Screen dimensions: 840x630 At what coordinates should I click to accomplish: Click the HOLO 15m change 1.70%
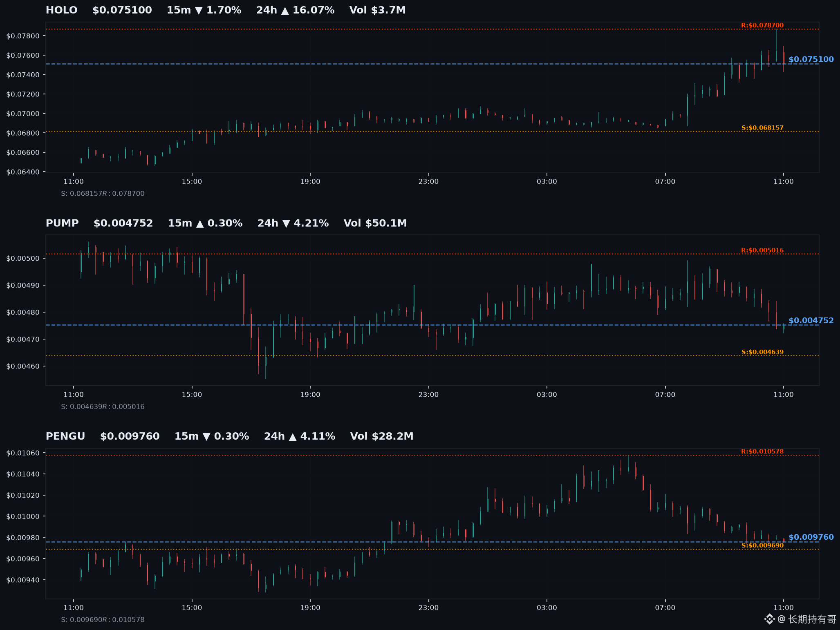pyautogui.click(x=204, y=10)
